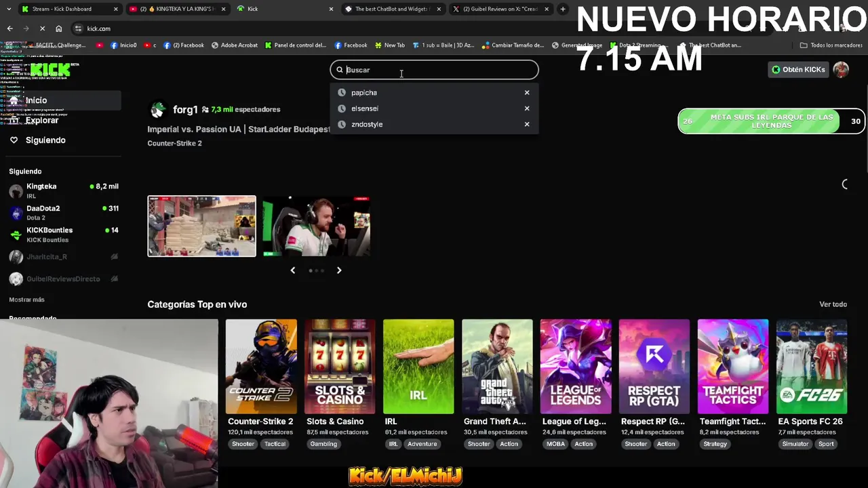This screenshot has height=488, width=868.
Task: Select the second featured stream thumbnail
Action: coord(317,226)
